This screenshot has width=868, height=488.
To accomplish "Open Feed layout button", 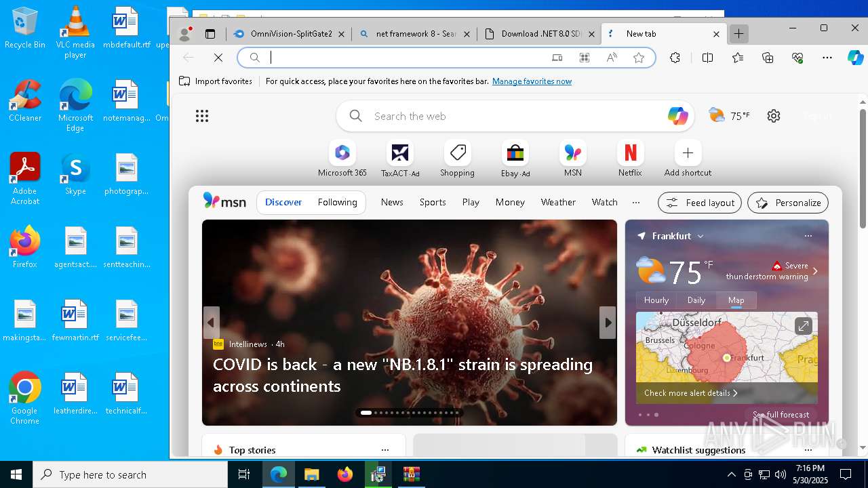I will pos(700,203).
